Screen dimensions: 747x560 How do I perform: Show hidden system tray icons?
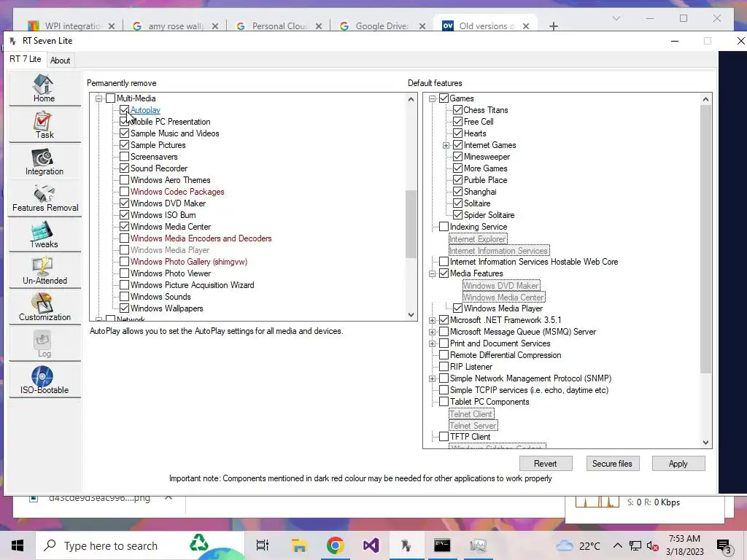(617, 545)
